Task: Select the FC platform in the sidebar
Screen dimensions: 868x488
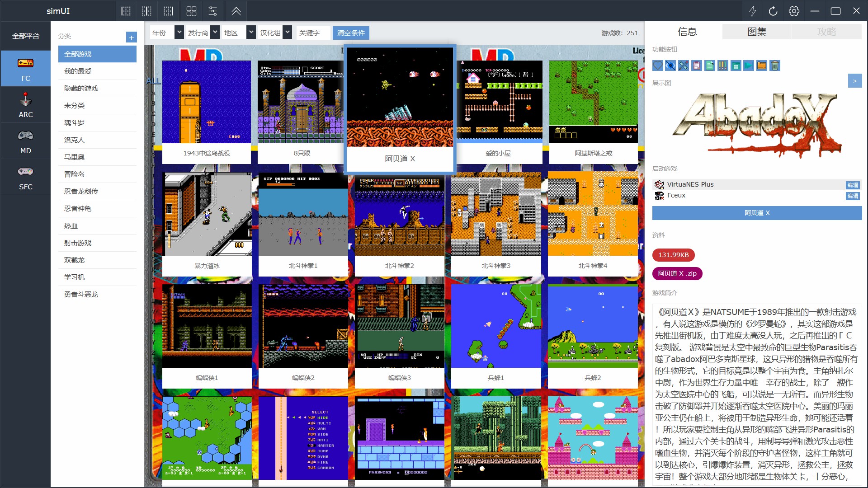Action: (25, 68)
